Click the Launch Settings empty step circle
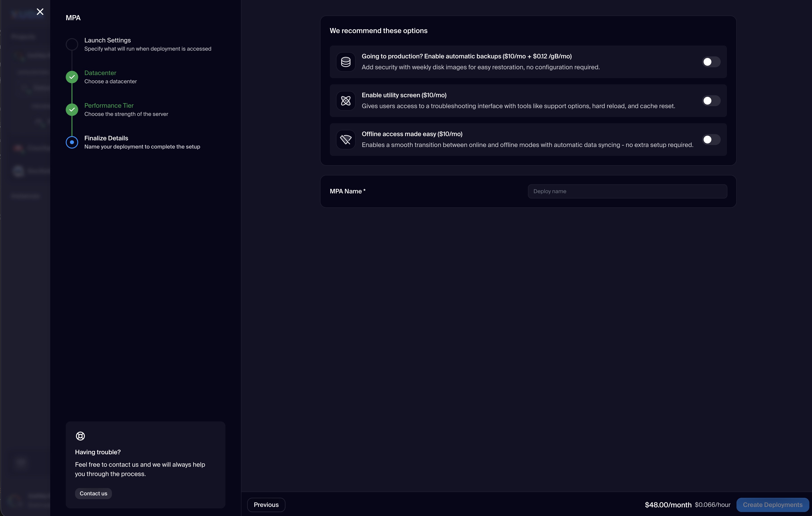Screen dimensions: 812x516 (72, 44)
